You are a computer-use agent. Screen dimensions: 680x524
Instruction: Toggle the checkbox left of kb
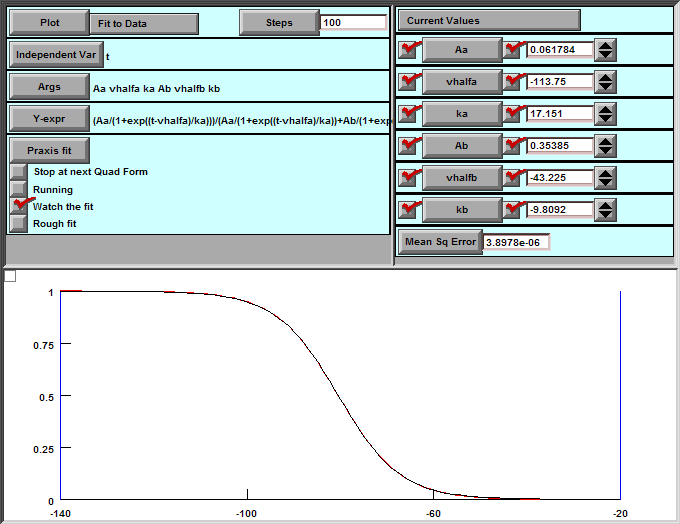point(408,210)
